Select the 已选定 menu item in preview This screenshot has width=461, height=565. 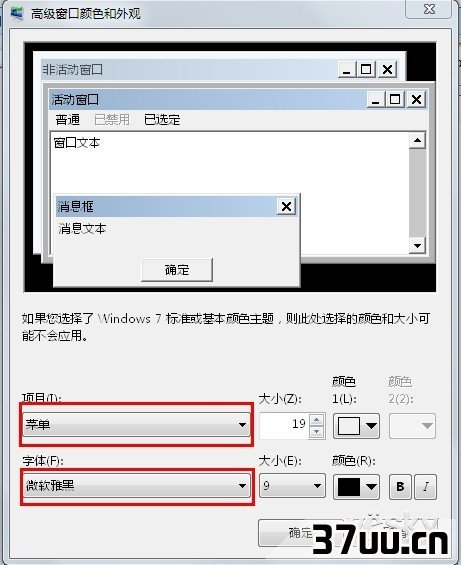pos(162,119)
